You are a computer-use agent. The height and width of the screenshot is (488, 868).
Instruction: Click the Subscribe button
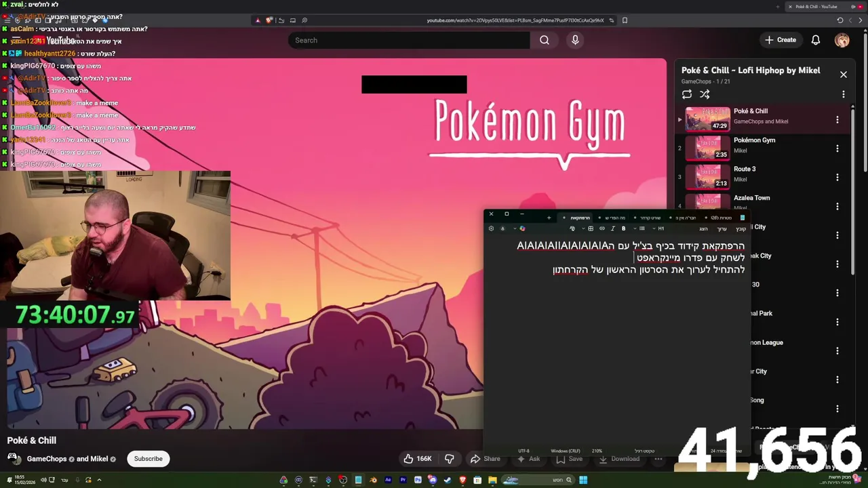148,459
